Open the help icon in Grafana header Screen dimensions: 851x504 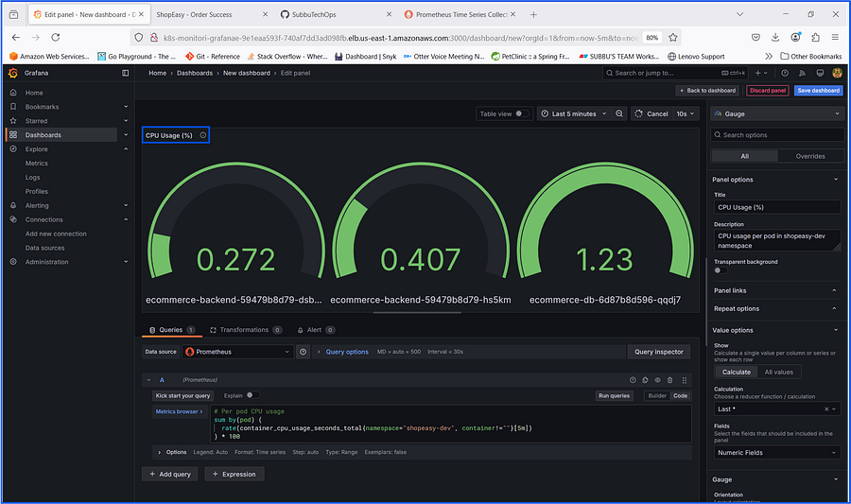click(x=785, y=73)
